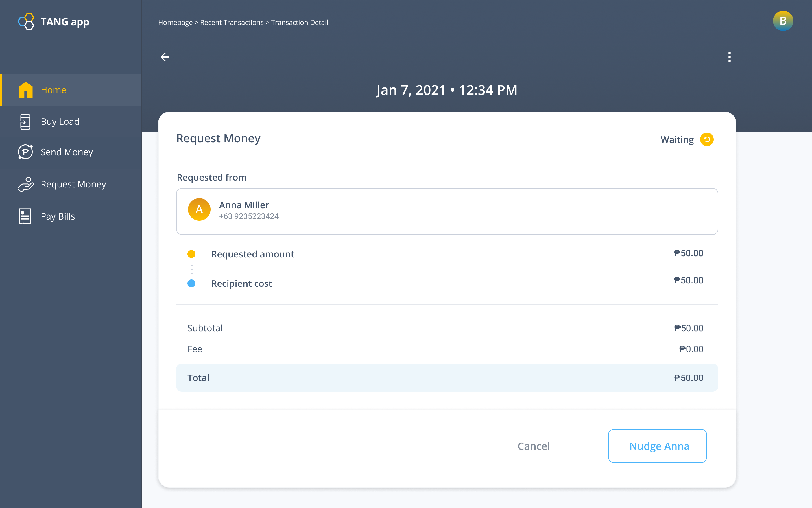Click the blue Recipient cost dot
The width and height of the screenshot is (812, 508).
click(191, 284)
